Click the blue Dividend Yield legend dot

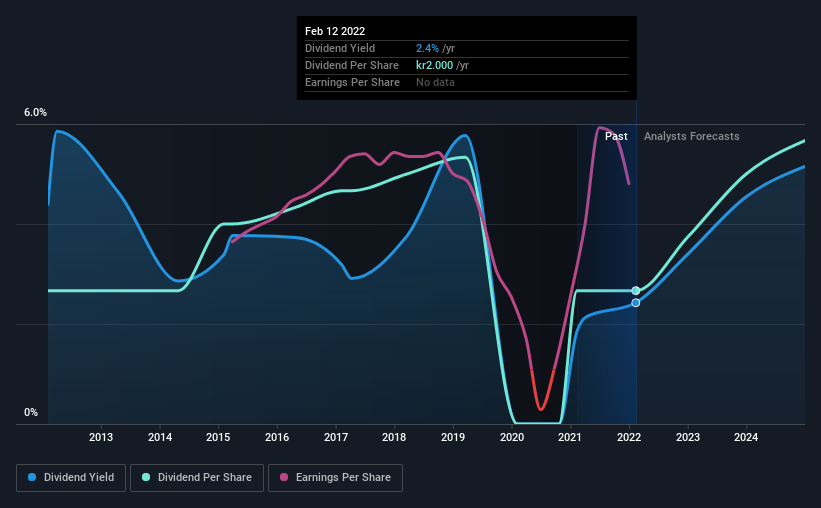[32, 477]
